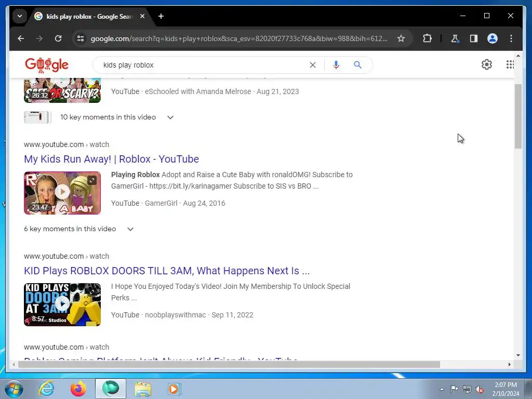Click the browser forward arrow
The height and width of the screenshot is (399, 532).
[39, 38]
